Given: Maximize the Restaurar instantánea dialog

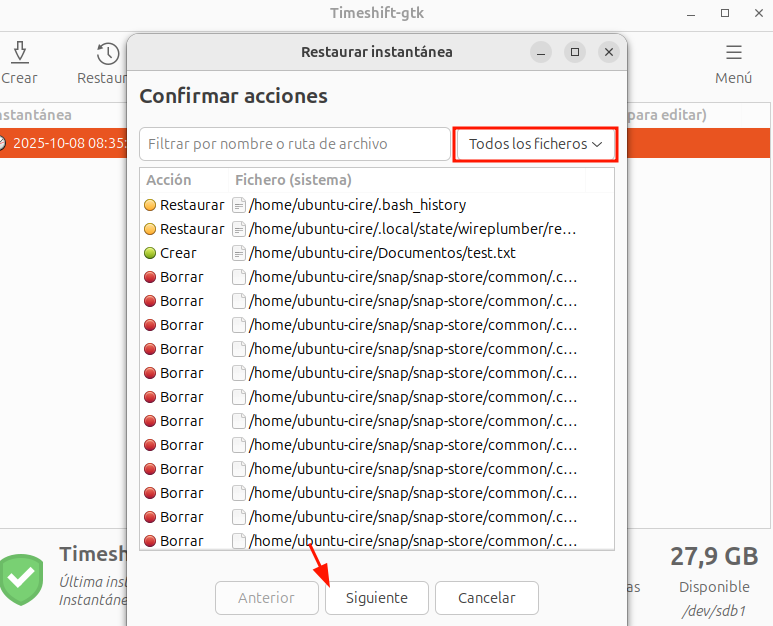Looking at the screenshot, I should 574,52.
